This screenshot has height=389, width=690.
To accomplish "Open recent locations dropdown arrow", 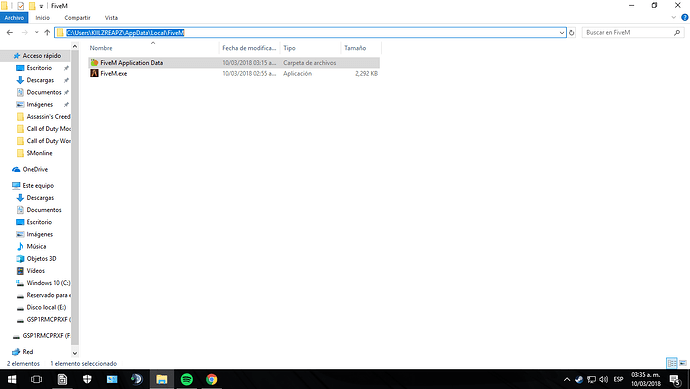I will coord(37,33).
